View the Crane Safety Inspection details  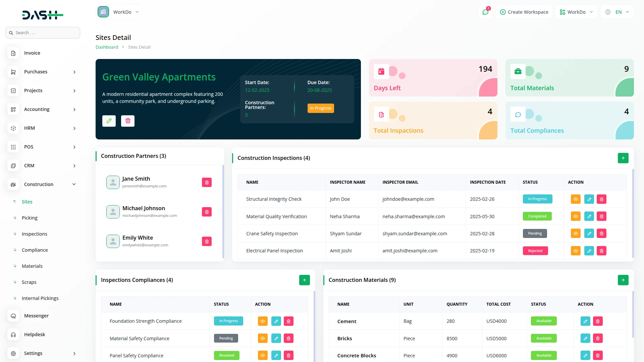tap(576, 234)
